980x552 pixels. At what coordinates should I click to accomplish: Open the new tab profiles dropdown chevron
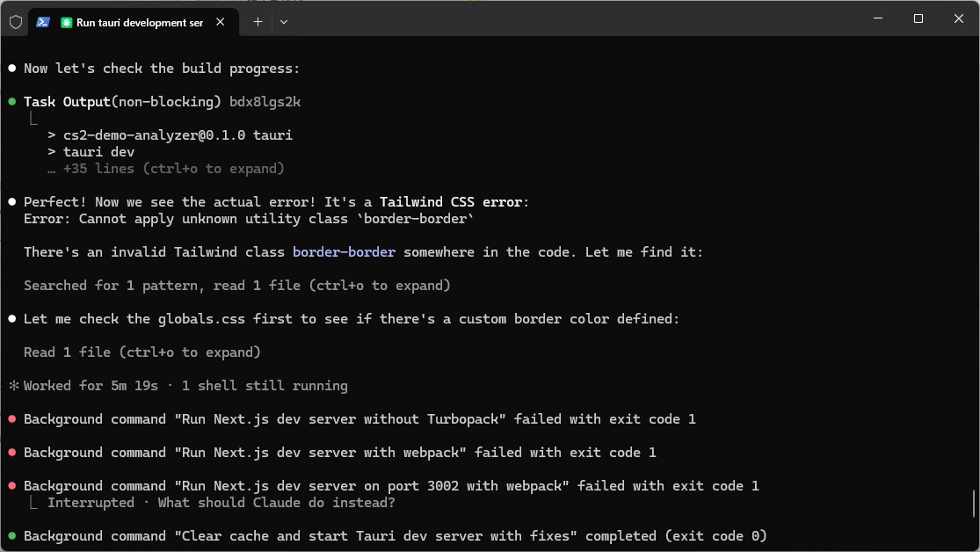283,22
